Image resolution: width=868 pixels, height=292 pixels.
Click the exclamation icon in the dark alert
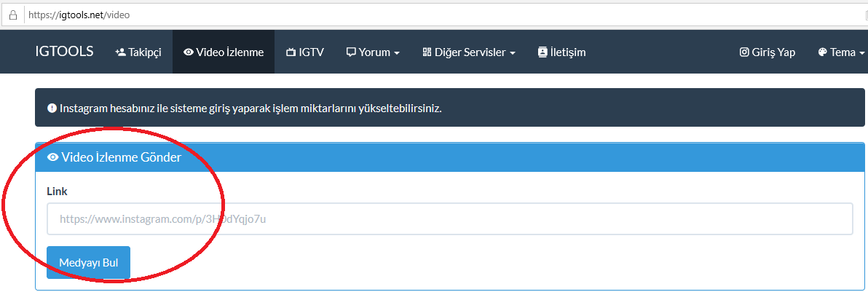click(x=52, y=108)
